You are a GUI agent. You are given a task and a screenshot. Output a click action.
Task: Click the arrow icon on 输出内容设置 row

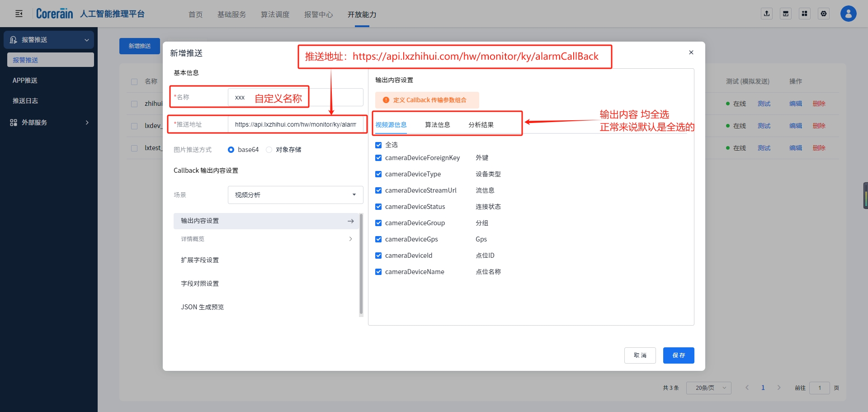[350, 221]
